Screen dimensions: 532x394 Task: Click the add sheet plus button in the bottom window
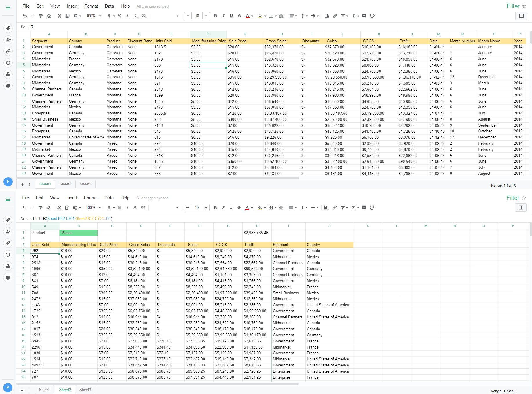pyautogui.click(x=22, y=391)
